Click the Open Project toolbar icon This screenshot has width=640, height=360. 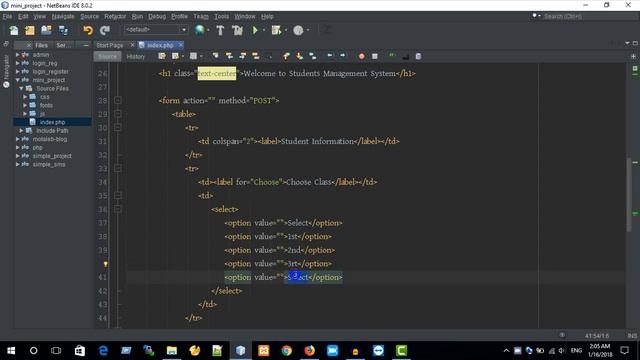coord(47,30)
